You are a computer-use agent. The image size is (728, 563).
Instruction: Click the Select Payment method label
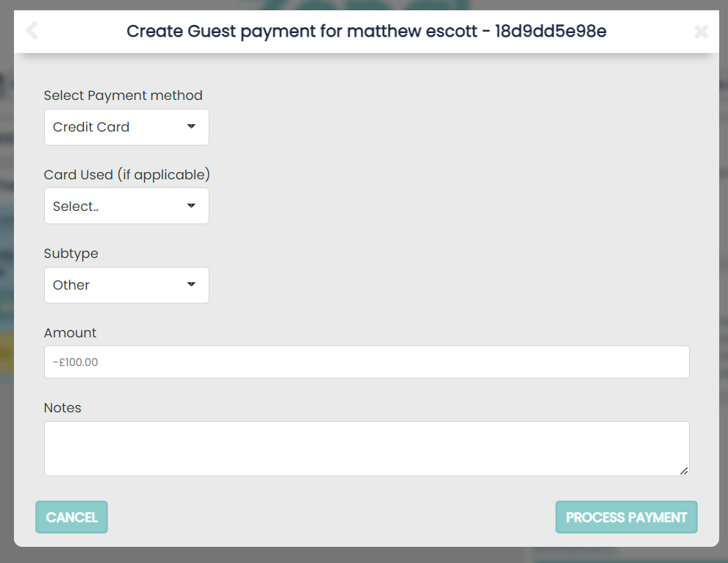(x=123, y=96)
